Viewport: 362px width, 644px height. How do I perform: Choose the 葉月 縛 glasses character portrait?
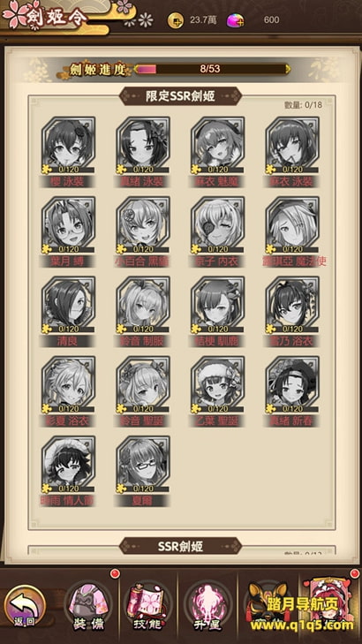68,225
